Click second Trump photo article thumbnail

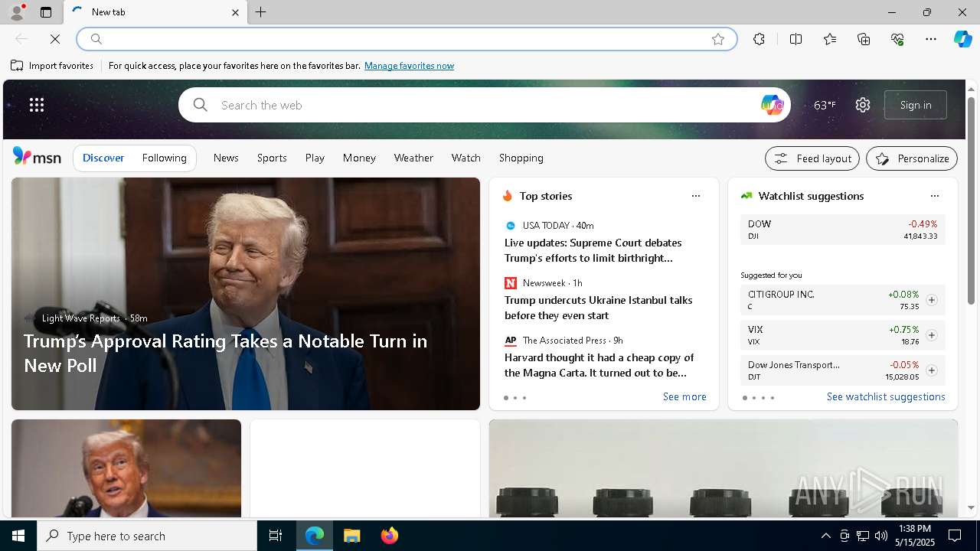point(126,468)
